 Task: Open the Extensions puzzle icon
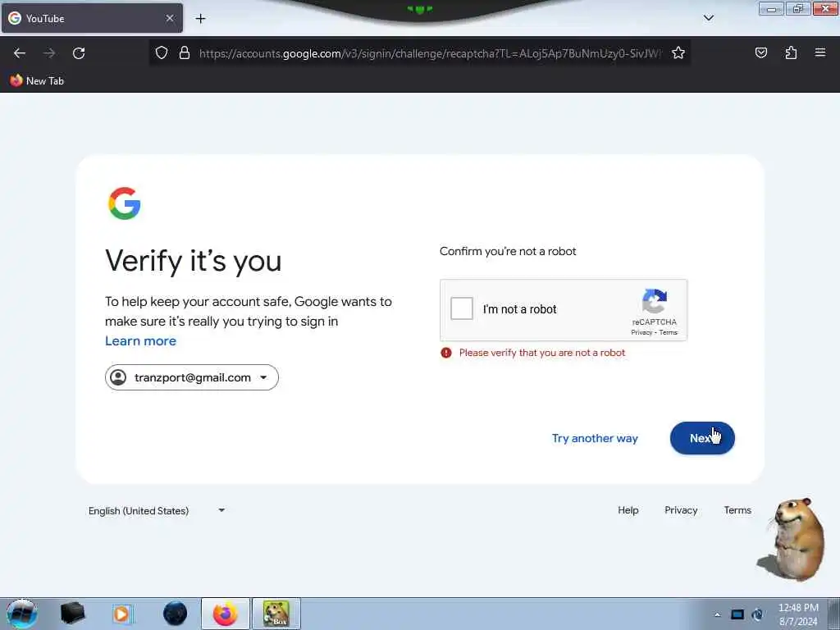(791, 52)
